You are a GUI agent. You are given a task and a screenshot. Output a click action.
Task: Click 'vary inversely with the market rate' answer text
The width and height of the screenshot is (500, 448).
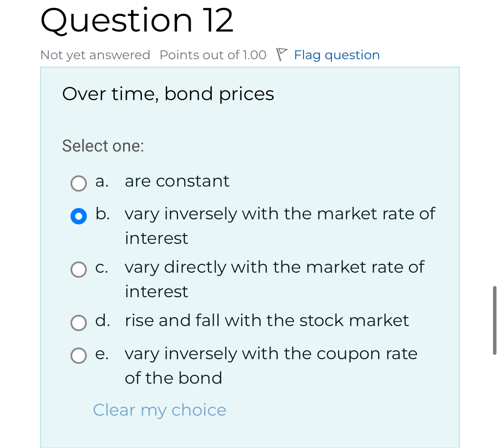(280, 226)
